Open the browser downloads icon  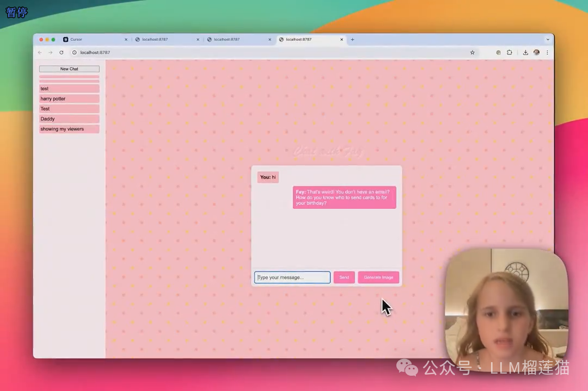525,53
